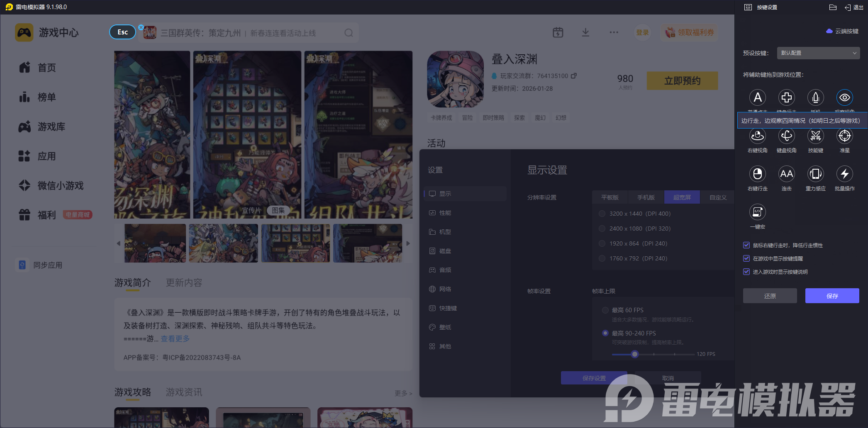Choose the bullet-shaped trigger key icon
Viewport: 868px width, 428px height.
coord(816,97)
